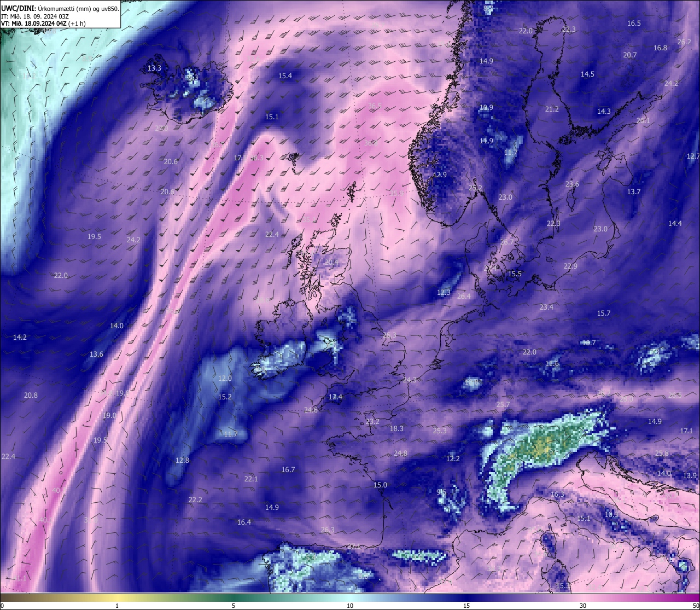Click the 22.2 value on the map
Image resolution: width=700 pixels, height=610 pixels.
click(195, 500)
